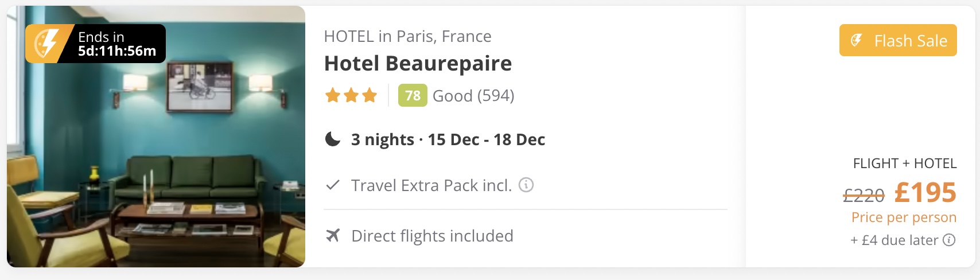Click the moon icon next to 3 nights

333,139
